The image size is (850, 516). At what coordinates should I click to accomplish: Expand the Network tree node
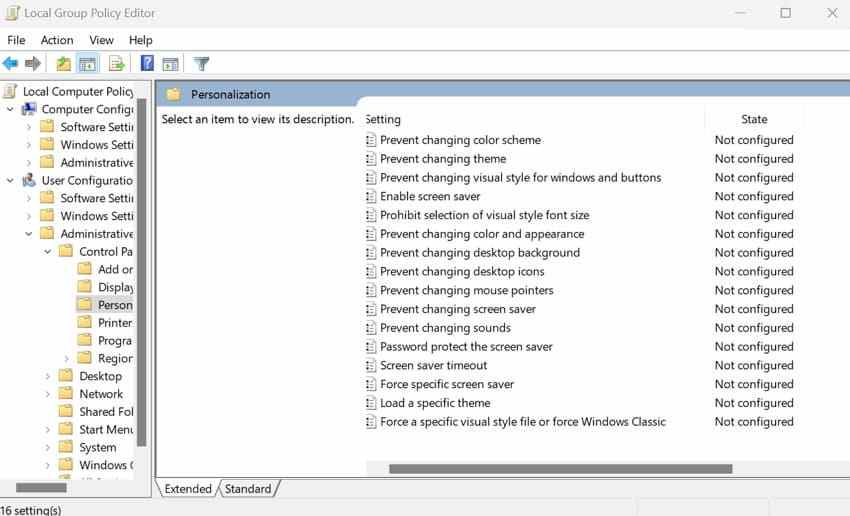48,394
